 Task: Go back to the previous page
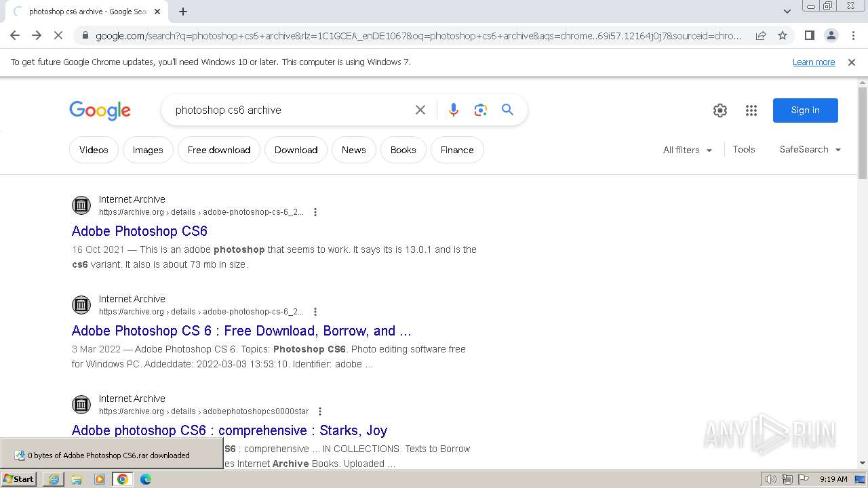[15, 35]
